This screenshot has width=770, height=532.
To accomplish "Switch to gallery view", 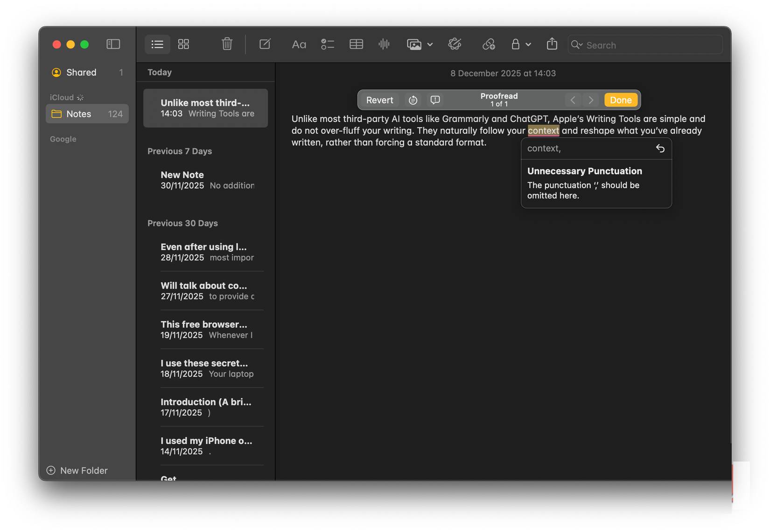I will (x=183, y=44).
